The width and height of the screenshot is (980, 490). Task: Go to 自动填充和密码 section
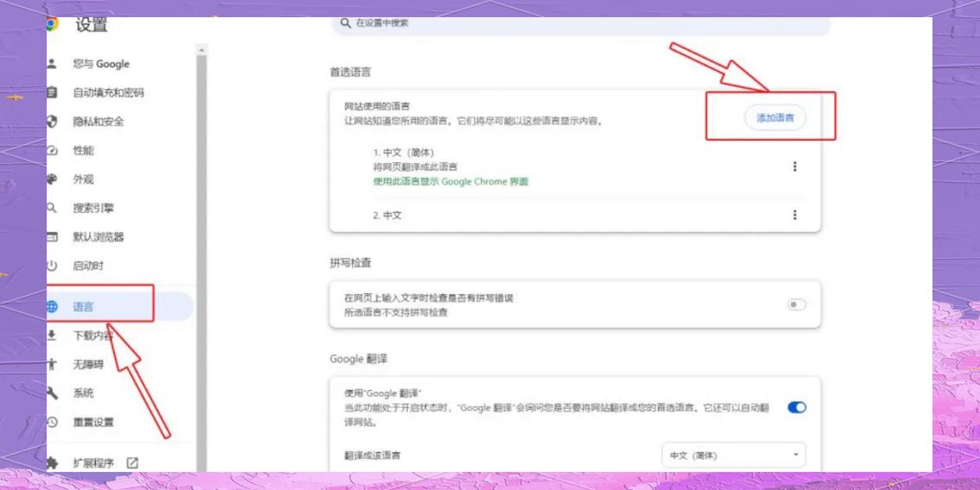pyautogui.click(x=108, y=92)
